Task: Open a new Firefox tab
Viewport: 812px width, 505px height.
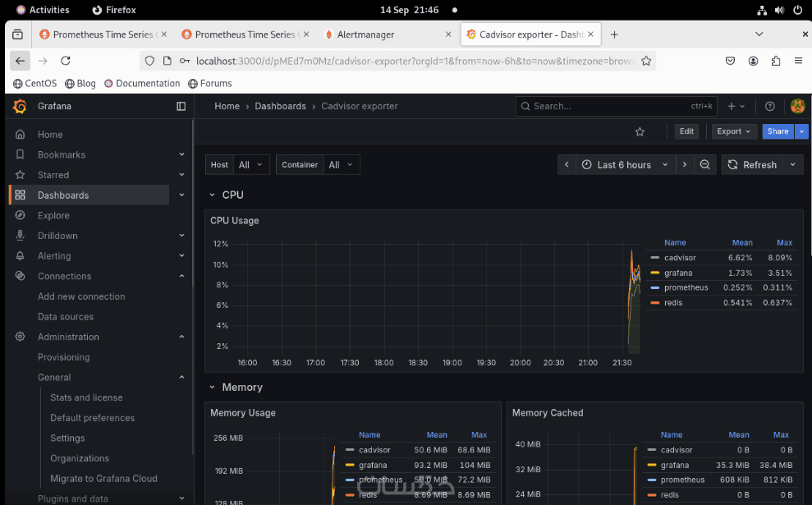Action: (x=614, y=34)
